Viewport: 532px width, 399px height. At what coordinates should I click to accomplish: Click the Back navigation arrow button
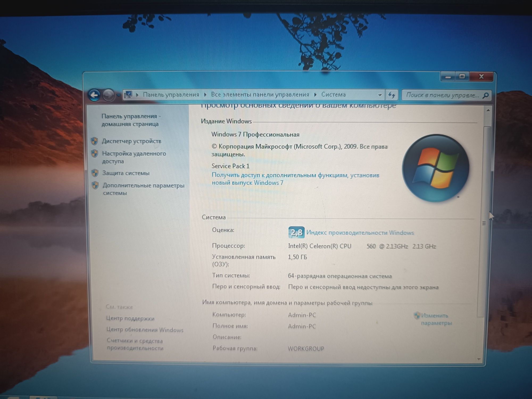coord(94,95)
